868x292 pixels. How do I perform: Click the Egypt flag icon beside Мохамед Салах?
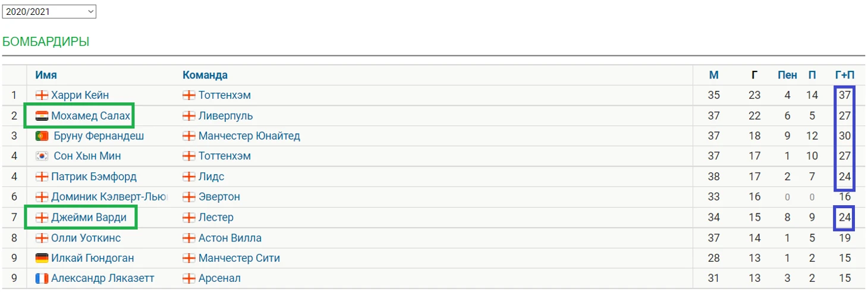pyautogui.click(x=42, y=116)
